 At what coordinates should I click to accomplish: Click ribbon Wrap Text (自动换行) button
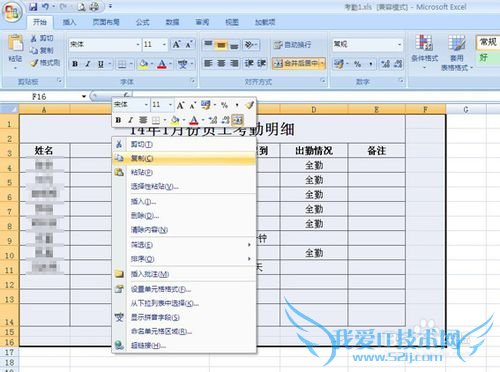click(292, 44)
